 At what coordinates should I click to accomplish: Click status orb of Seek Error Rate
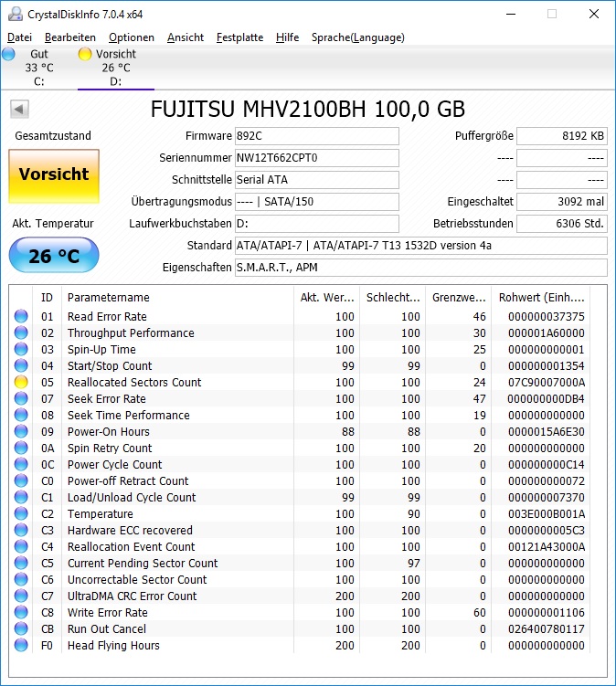(21, 398)
